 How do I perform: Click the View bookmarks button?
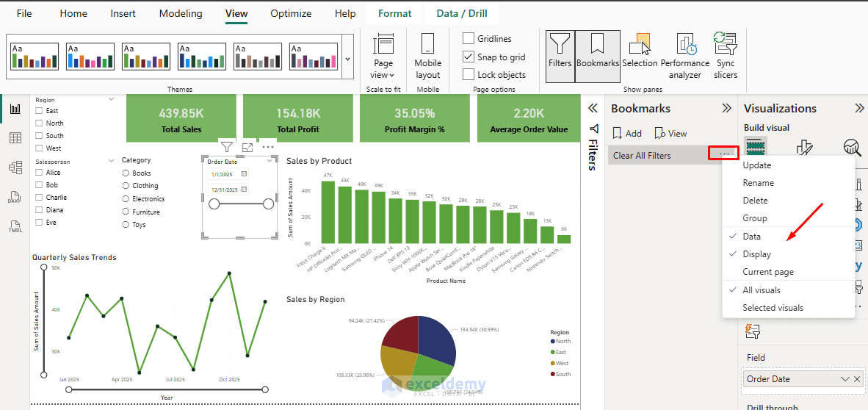[x=670, y=134]
